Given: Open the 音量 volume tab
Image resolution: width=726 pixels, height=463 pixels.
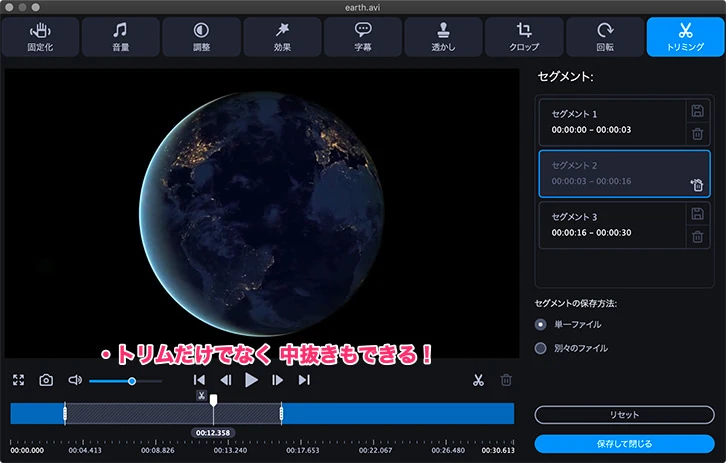Looking at the screenshot, I should pyautogui.click(x=121, y=37).
